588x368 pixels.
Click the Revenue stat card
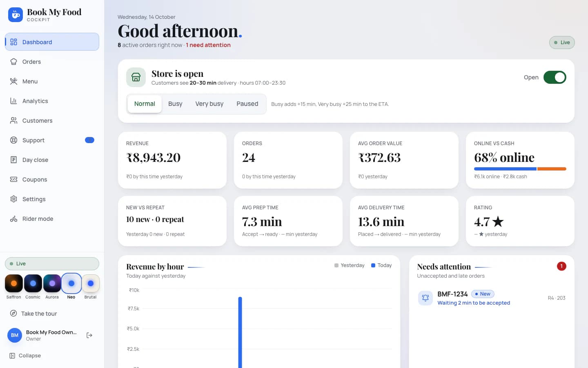(172, 160)
